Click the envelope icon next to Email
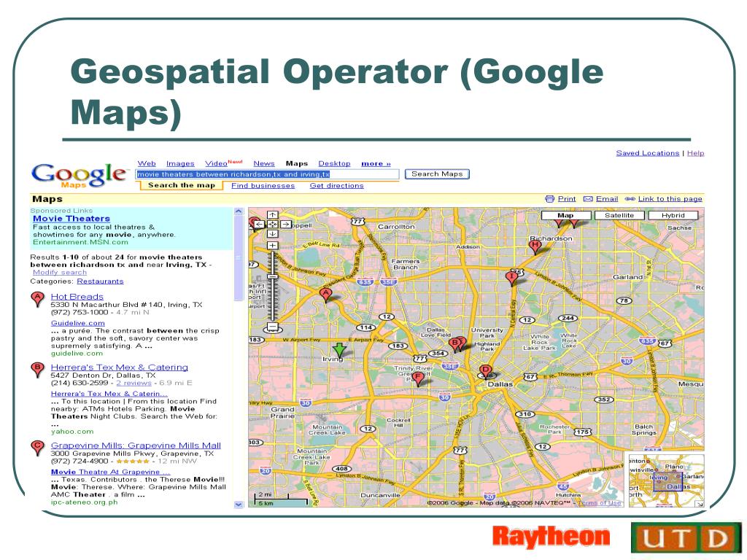This screenshot has width=747, height=560. pos(588,199)
